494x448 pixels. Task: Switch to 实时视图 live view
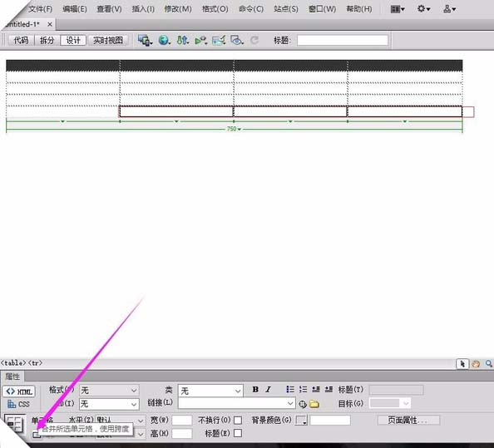tap(108, 40)
